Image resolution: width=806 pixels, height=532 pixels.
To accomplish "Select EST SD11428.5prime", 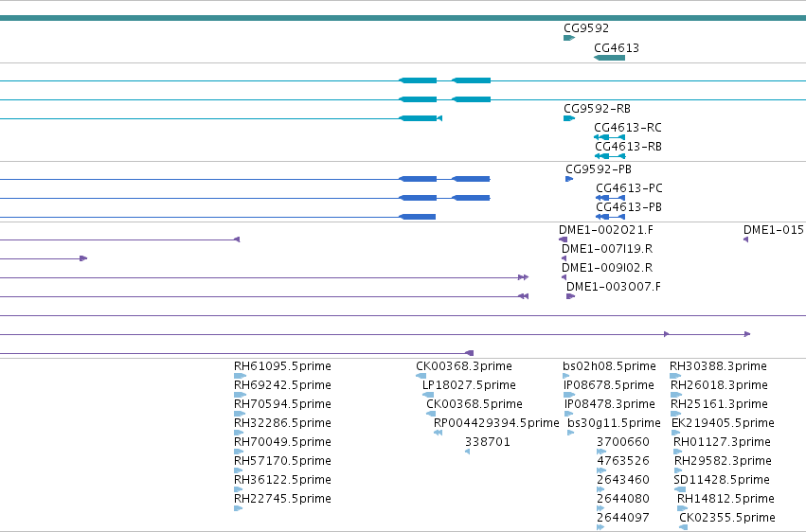I will coord(679,489).
